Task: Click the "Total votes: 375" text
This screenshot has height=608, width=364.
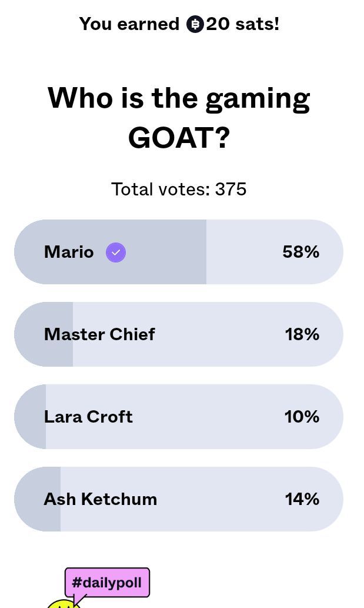Action: [179, 189]
